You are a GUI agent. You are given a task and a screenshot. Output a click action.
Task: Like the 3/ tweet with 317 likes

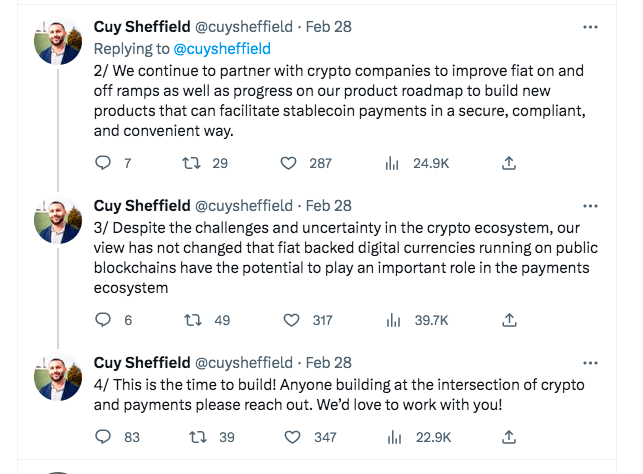click(x=291, y=320)
